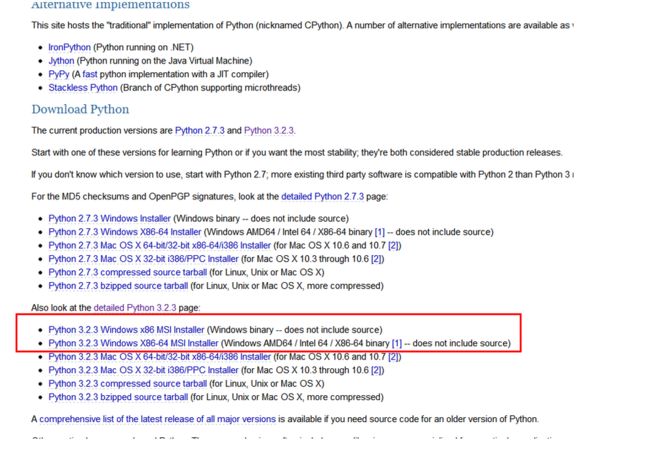Click footnote [2] in 2.7.3 Mac i386/PPC row
The image size is (650, 449).
click(x=376, y=259)
